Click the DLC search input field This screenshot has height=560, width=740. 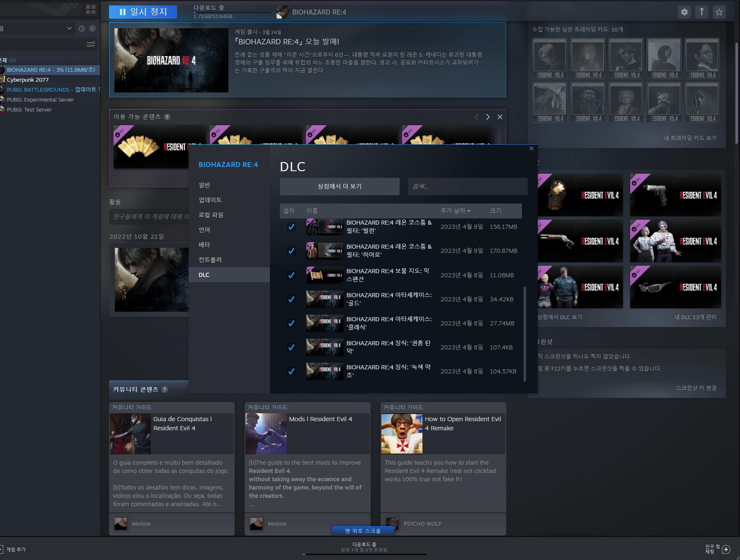click(467, 187)
